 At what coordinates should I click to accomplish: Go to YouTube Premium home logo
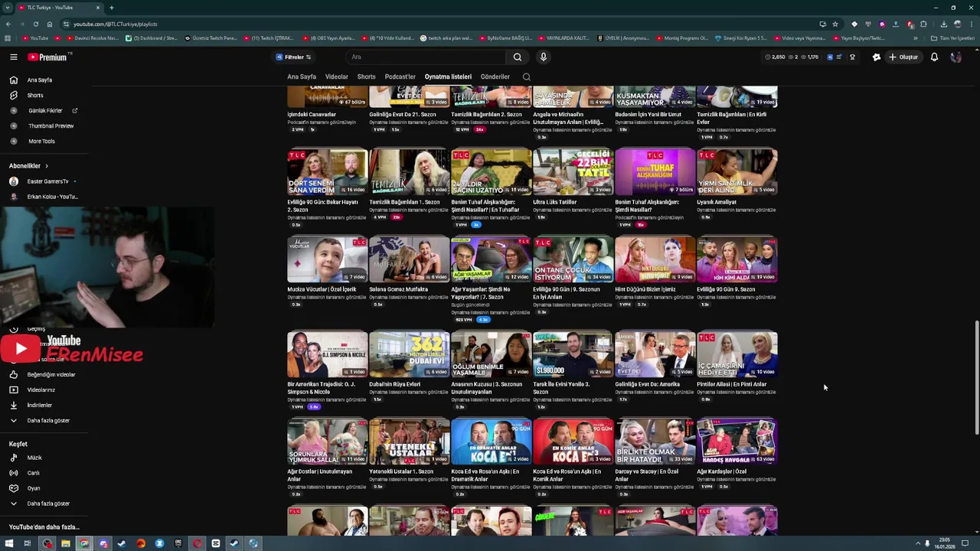47,57
